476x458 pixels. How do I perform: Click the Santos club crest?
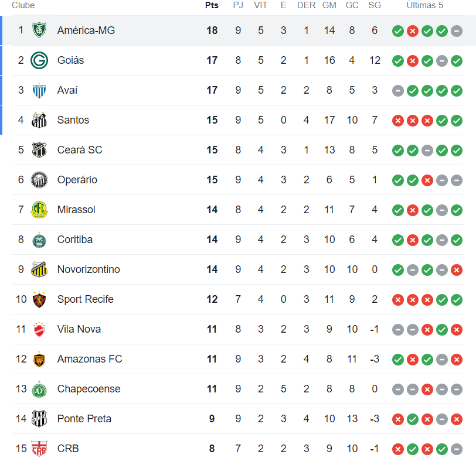pyautogui.click(x=39, y=120)
